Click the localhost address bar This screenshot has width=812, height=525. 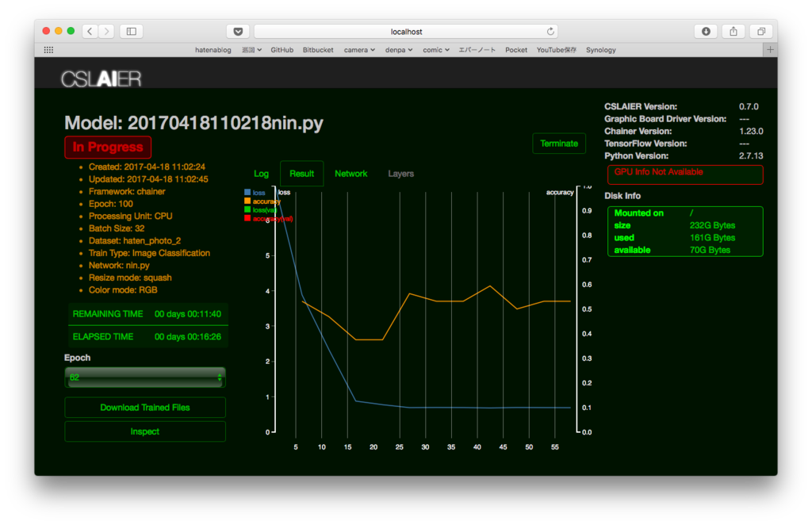click(406, 32)
